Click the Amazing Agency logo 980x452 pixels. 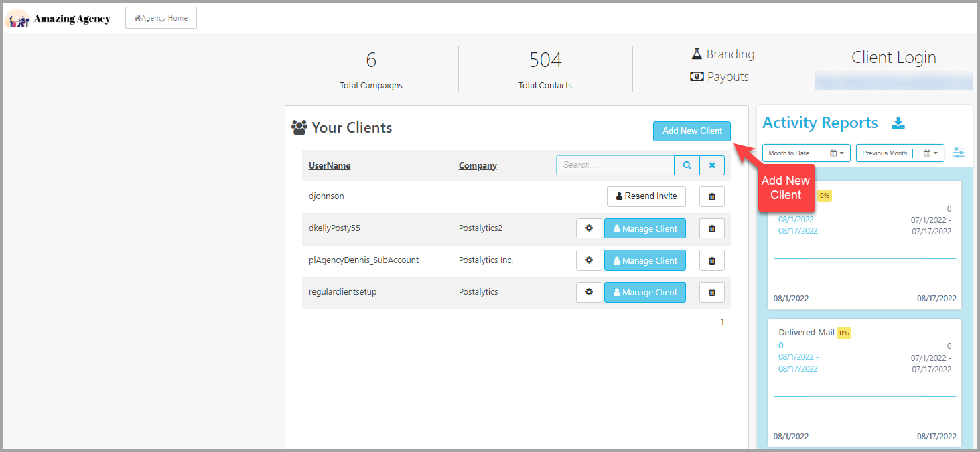[58, 19]
